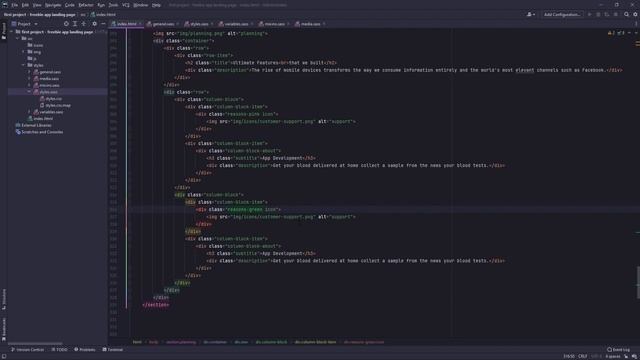Viewport: 640px width, 360px height.
Task: Collapse the styles folder node
Action: point(23,65)
